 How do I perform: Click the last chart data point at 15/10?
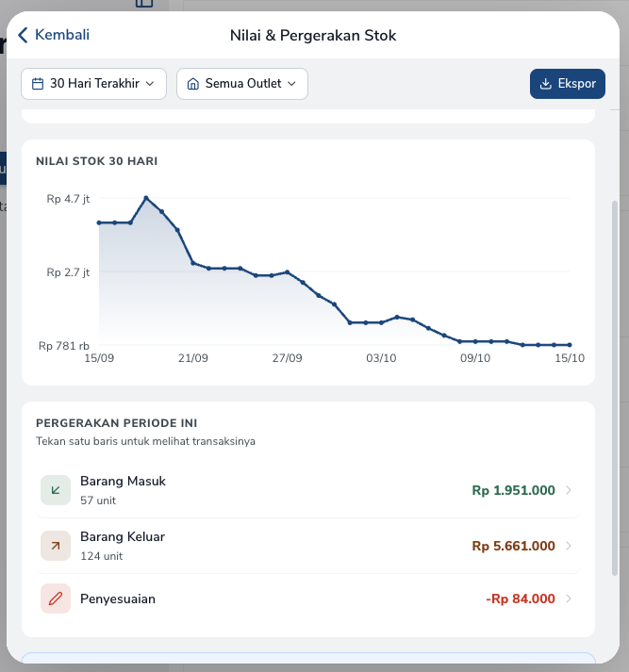coord(570,345)
